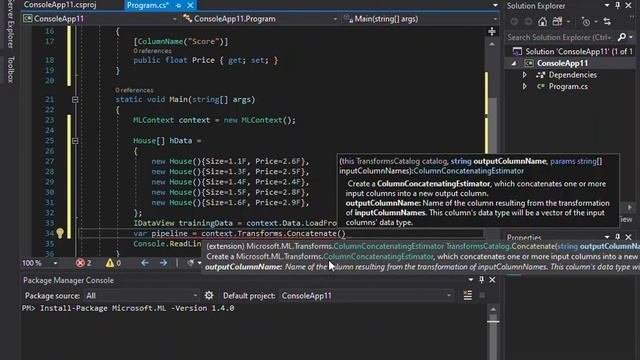640x360 pixels.
Task: Pin the Package Manager Console panel
Action: [x=482, y=280]
